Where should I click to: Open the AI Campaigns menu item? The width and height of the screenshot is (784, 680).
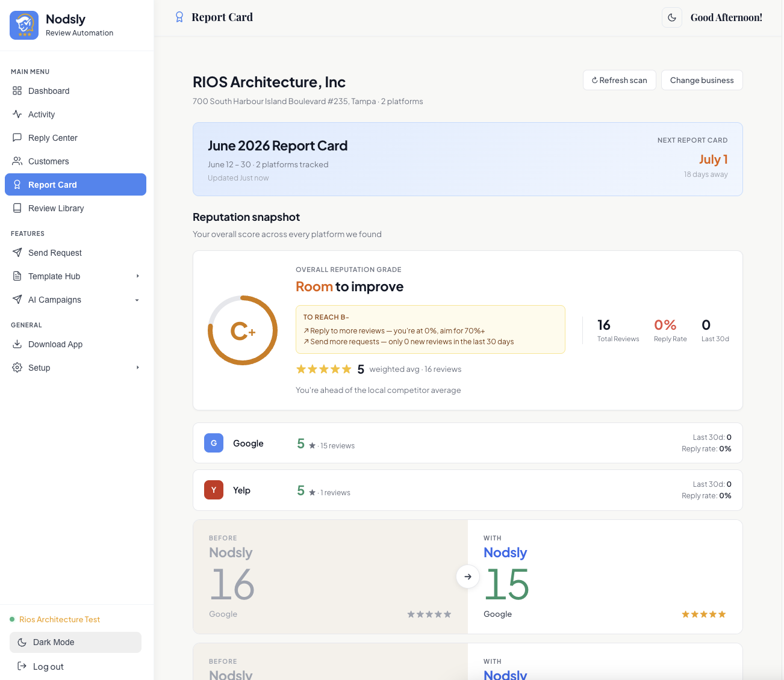75,300
